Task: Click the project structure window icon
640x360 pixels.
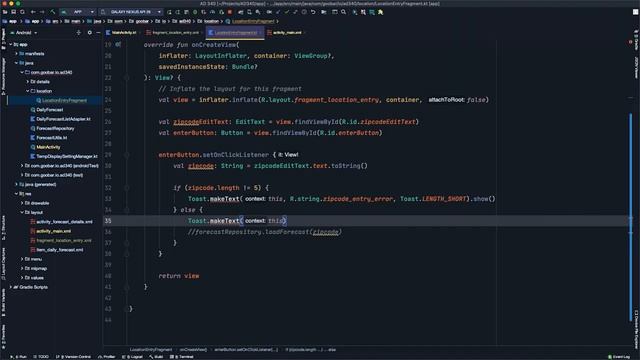Action: pyautogui.click(x=334, y=12)
